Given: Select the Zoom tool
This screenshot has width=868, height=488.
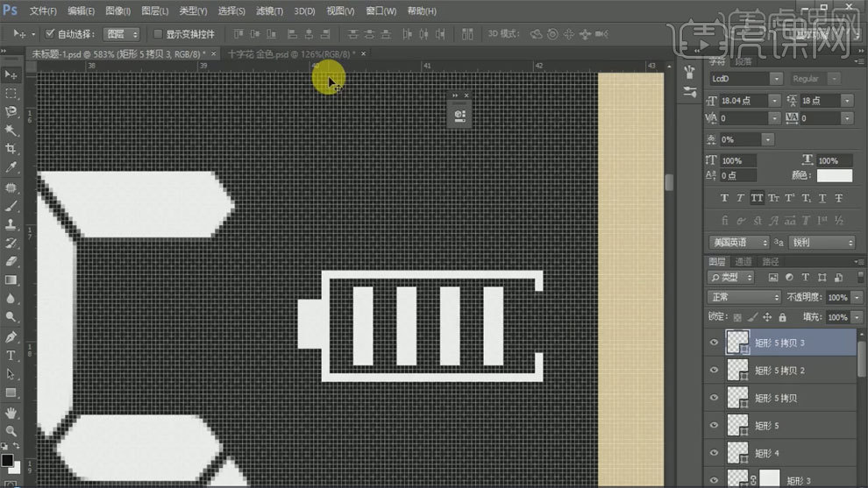Looking at the screenshot, I should pyautogui.click(x=11, y=431).
